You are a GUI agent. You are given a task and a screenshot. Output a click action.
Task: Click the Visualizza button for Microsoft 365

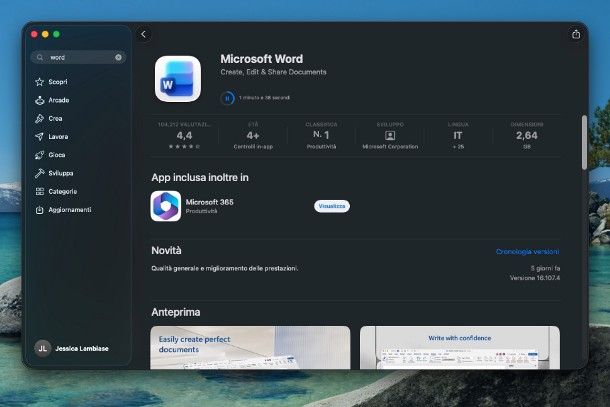pyautogui.click(x=332, y=206)
